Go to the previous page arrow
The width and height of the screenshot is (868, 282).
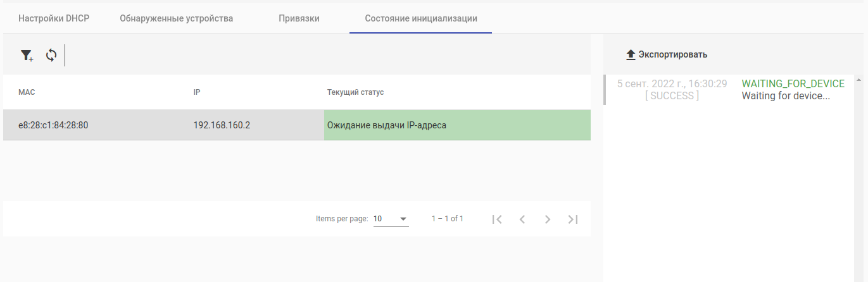point(522,219)
